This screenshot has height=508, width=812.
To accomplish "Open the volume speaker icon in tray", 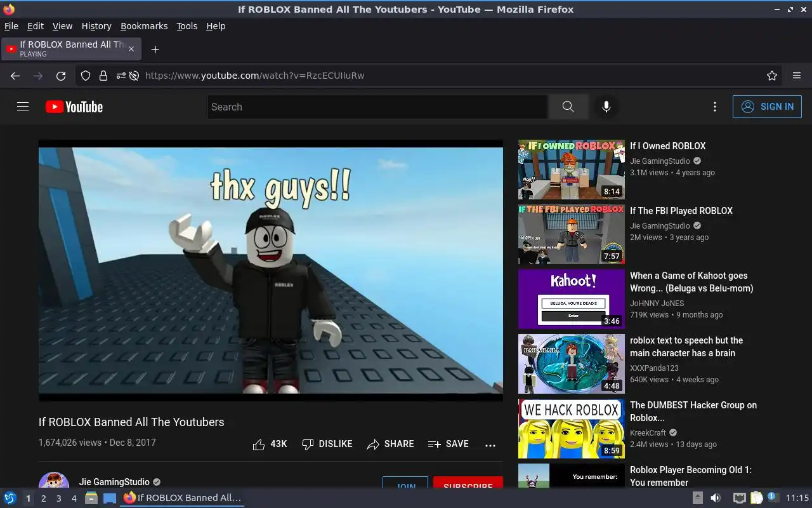I will [715, 498].
